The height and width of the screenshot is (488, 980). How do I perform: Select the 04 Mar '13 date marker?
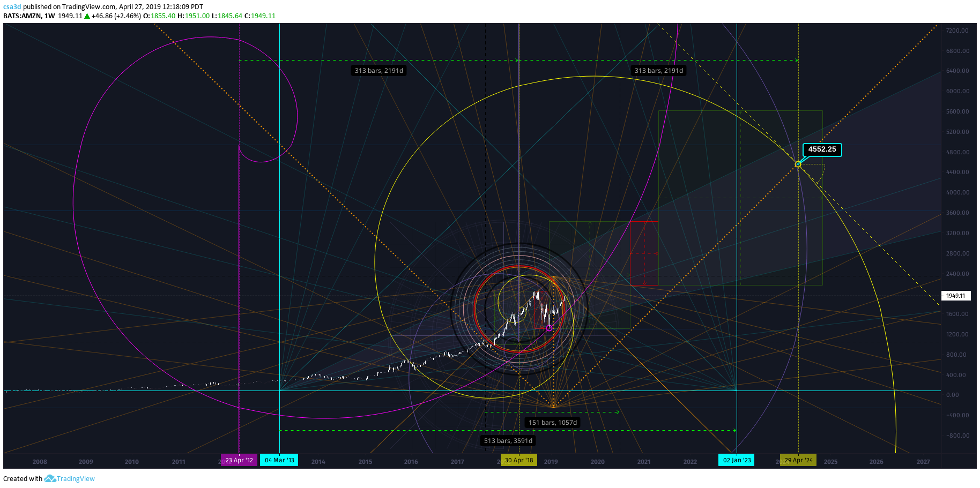pos(279,460)
